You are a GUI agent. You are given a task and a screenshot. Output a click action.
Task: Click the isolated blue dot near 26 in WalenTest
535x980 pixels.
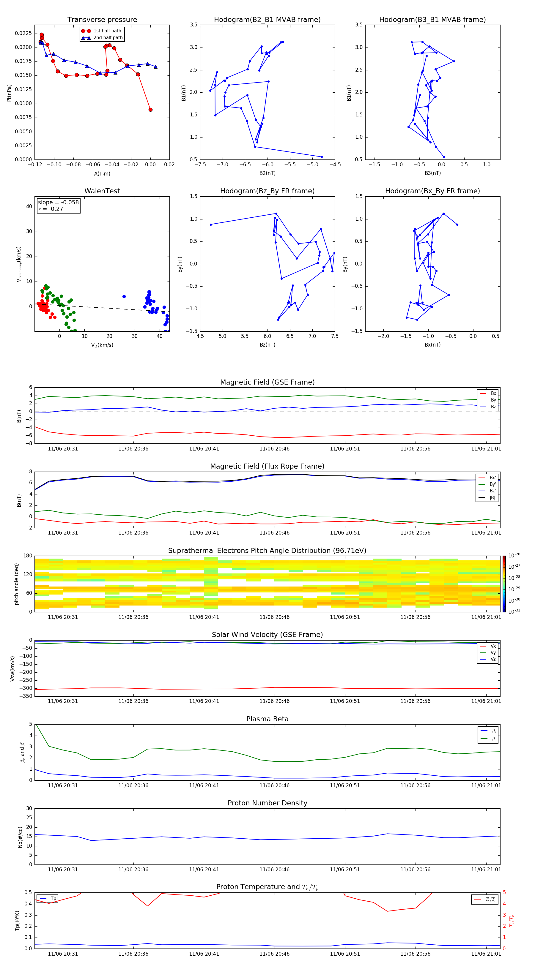(x=124, y=296)
